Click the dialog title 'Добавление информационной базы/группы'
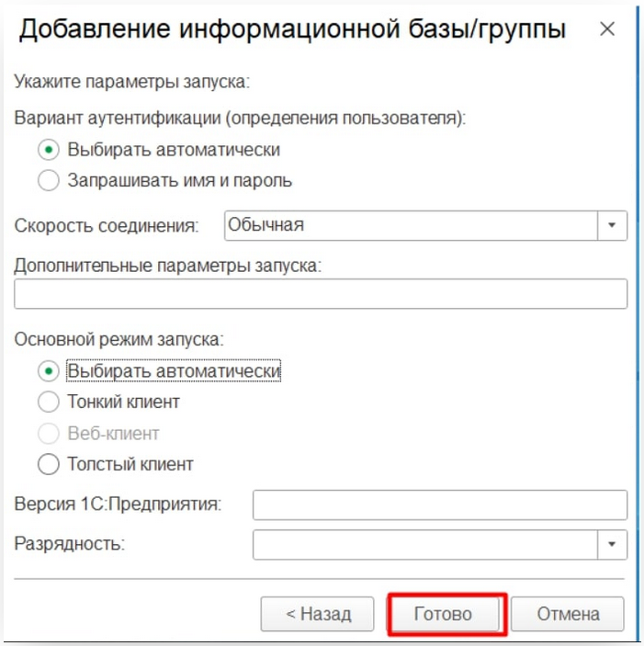The width and height of the screenshot is (644, 646). 292,29
